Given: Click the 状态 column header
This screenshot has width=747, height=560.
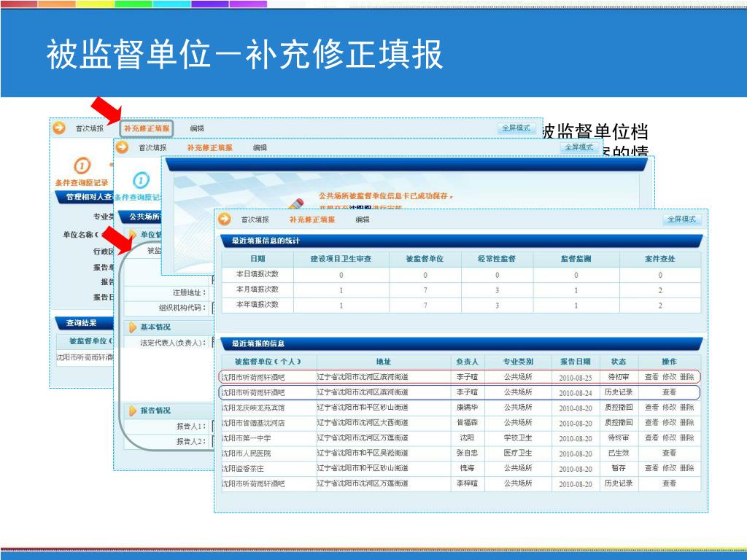Looking at the screenshot, I should pos(618,362).
